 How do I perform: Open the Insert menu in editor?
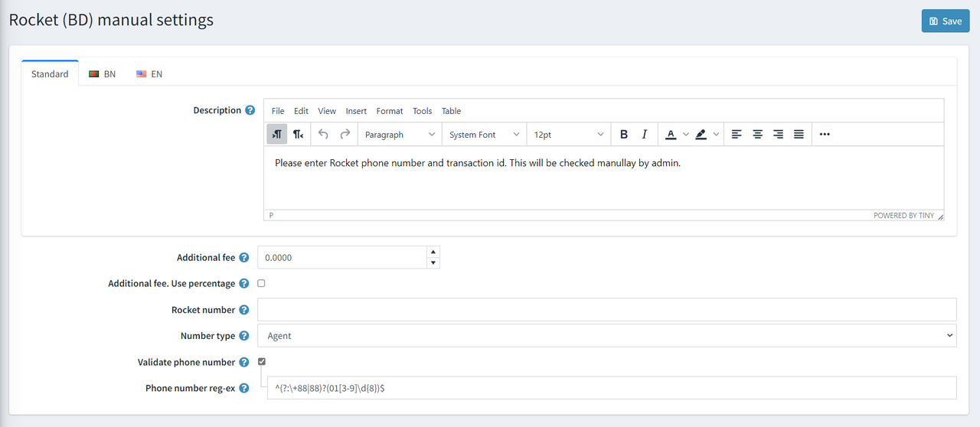[356, 111]
